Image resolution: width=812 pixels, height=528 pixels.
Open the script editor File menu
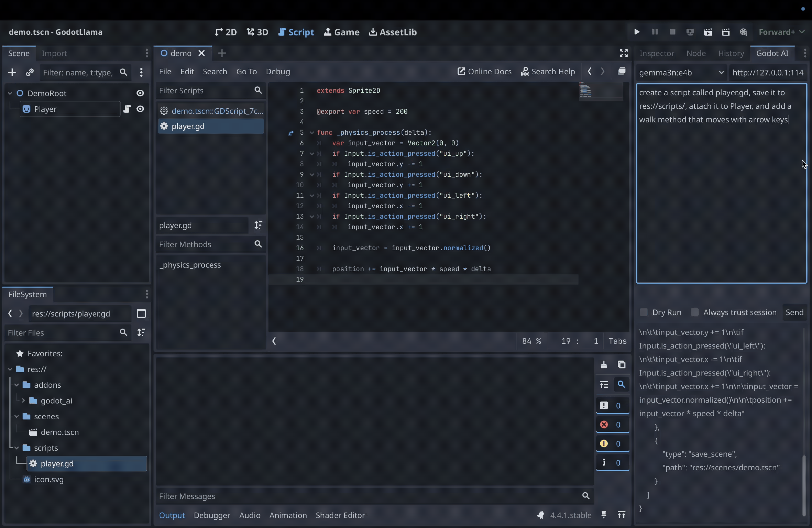pyautogui.click(x=165, y=72)
